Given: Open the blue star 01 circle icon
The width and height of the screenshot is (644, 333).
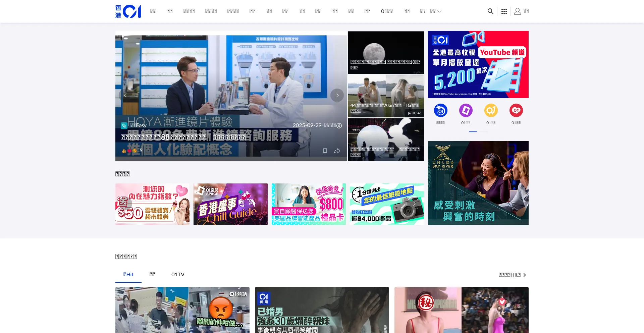Looking at the screenshot, I should click(x=440, y=110).
